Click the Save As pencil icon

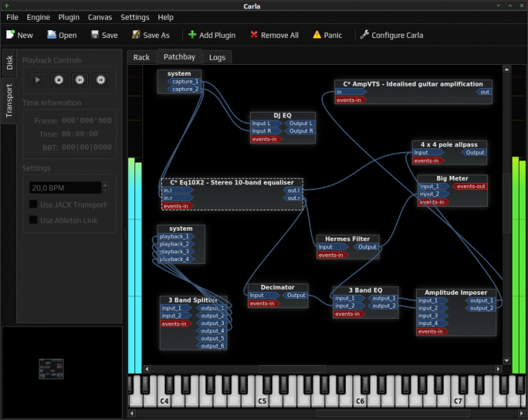(x=136, y=34)
